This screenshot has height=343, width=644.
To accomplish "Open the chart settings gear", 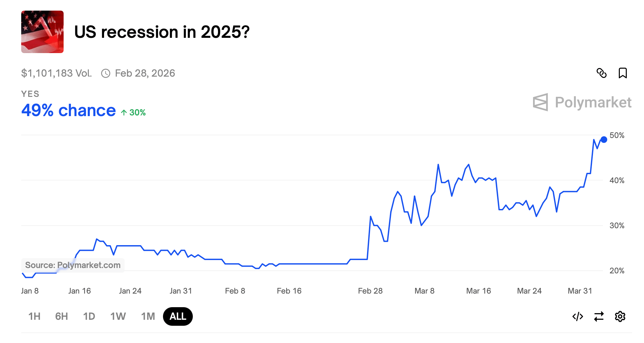I will (620, 316).
